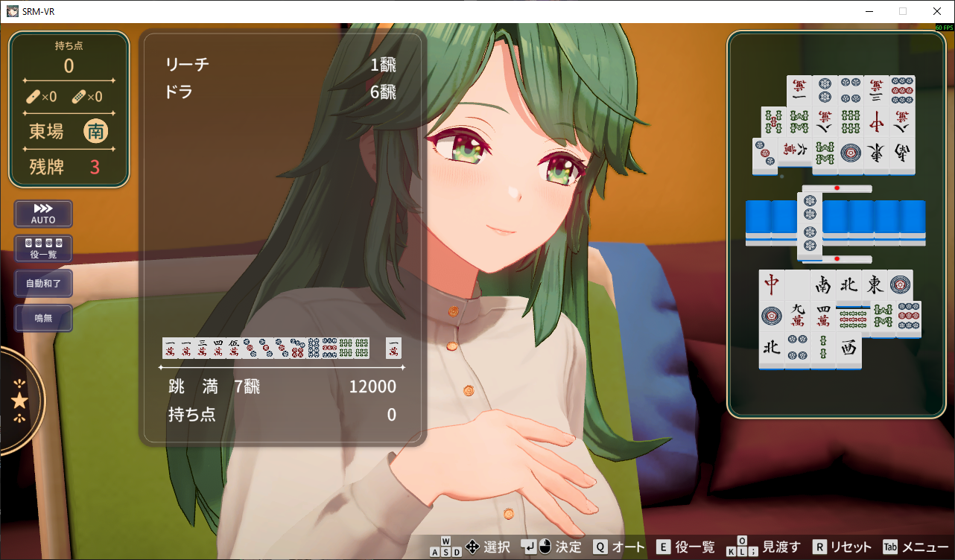The width and height of the screenshot is (955, 560).
Task: Click the upright 中 tile in the discards
Action: click(772, 285)
